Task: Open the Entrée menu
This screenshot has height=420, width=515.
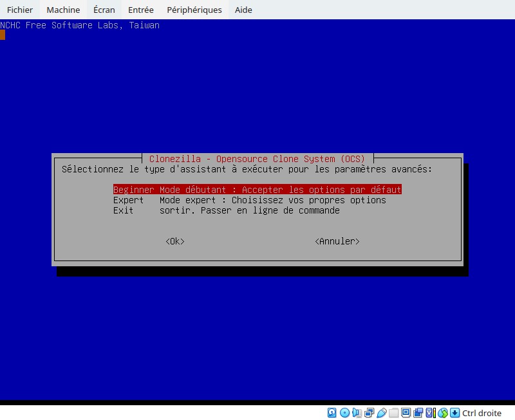Action: point(140,10)
